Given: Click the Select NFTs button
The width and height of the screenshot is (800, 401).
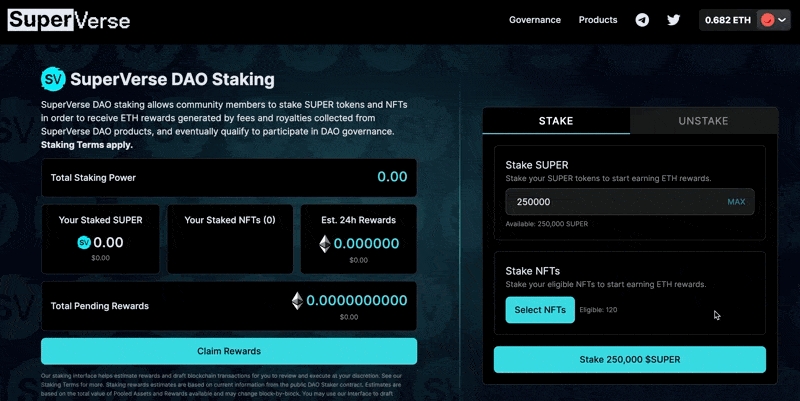Looking at the screenshot, I should (540, 310).
